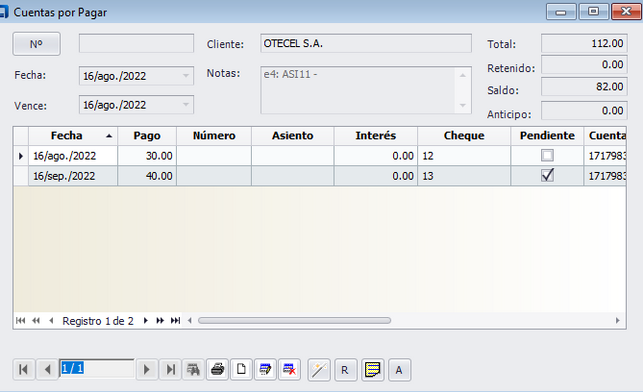The width and height of the screenshot is (643, 392).
Task: Go forward a page in Registro navigator
Action: [160, 321]
